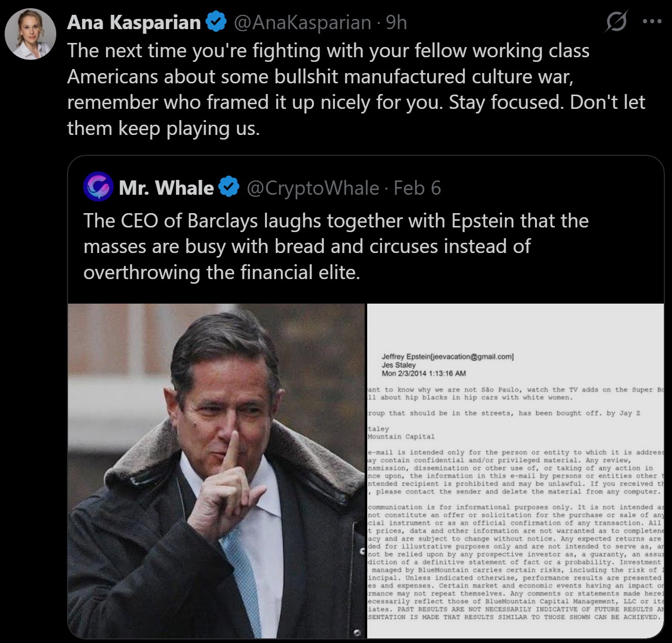Image resolution: width=672 pixels, height=643 pixels.
Task: Open the @AnaKasparian handle link
Action: point(302,22)
